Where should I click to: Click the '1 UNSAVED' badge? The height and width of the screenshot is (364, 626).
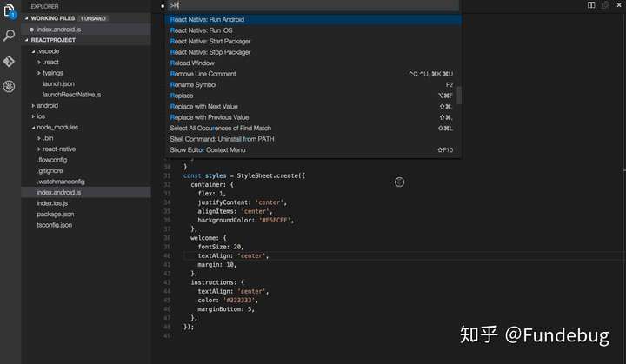[93, 18]
